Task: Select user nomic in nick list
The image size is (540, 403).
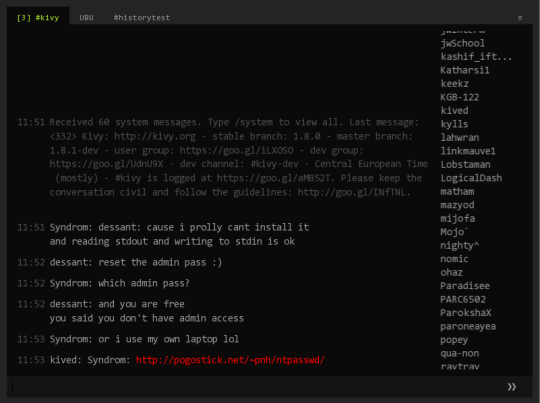Action: pos(454,259)
